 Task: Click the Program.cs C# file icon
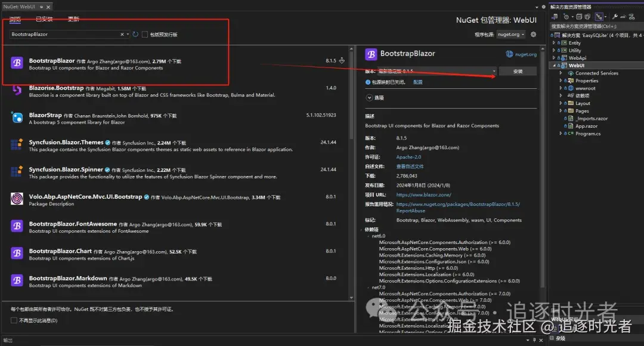[x=571, y=134]
